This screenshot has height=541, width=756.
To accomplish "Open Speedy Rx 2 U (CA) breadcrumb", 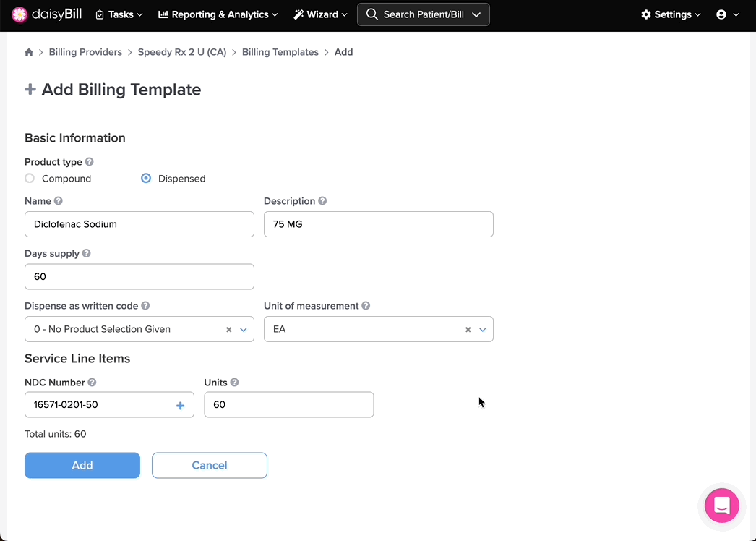I will coord(182,52).
